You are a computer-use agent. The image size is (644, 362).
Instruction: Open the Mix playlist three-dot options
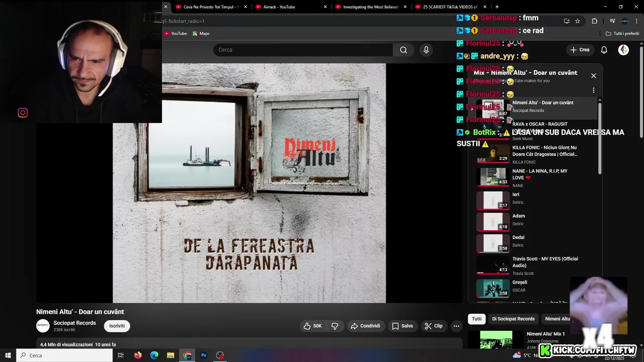[594, 90]
